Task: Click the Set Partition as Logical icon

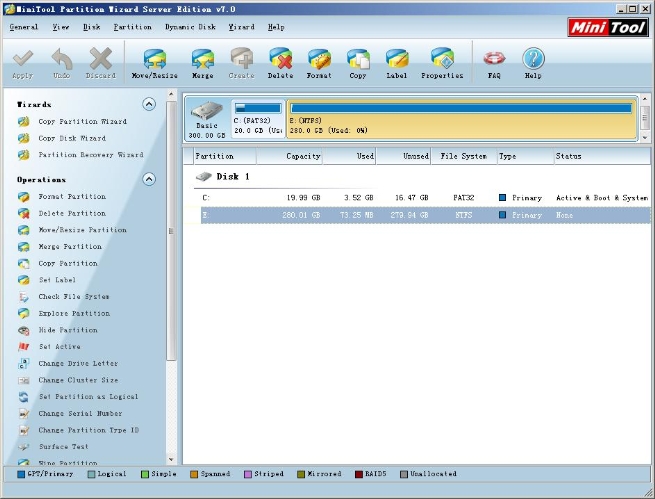Action: (x=24, y=397)
